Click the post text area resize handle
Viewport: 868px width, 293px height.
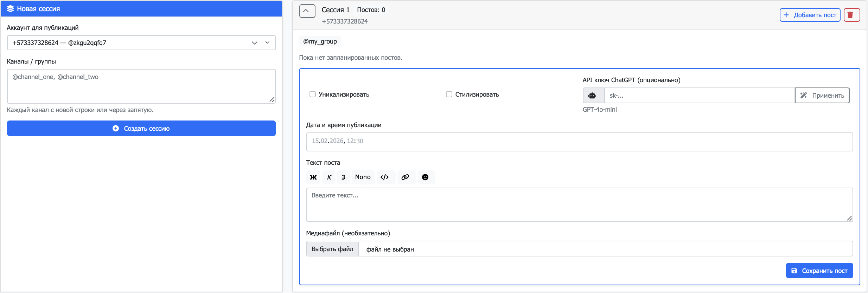pos(849,218)
